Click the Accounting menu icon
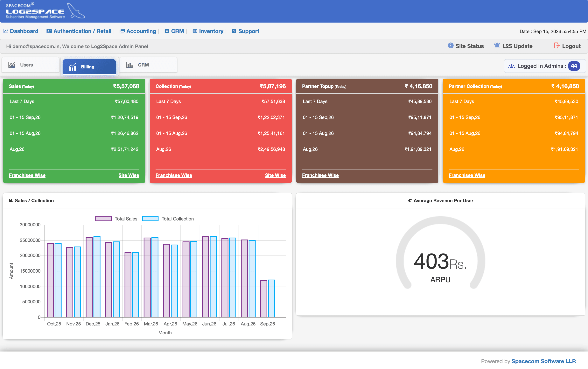 point(122,31)
